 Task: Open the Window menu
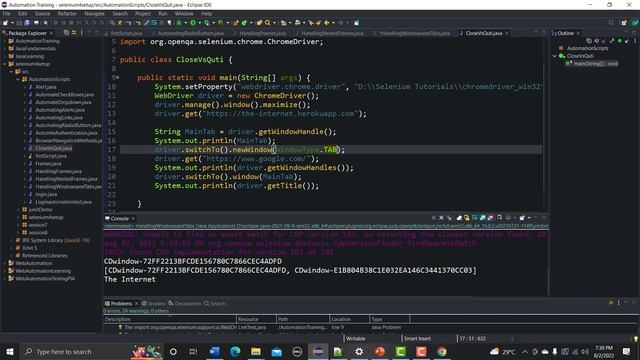click(x=184, y=13)
